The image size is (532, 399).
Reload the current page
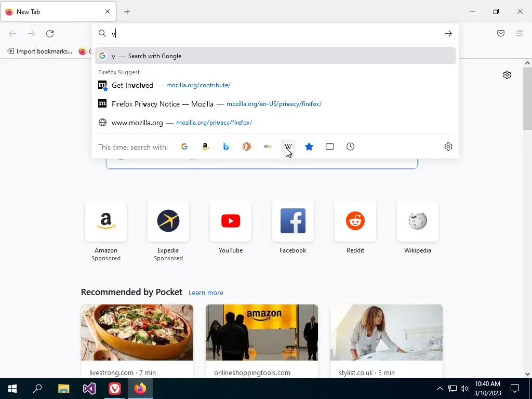[50, 34]
